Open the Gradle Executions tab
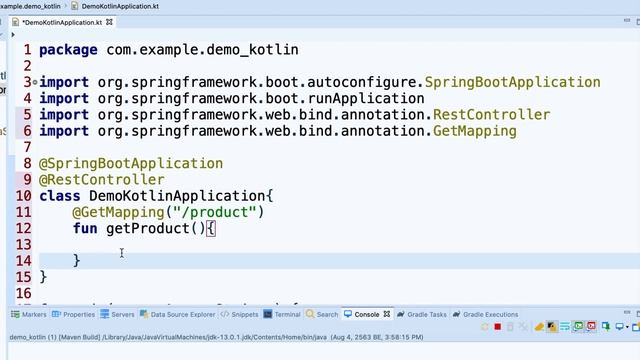Image resolution: width=640 pixels, height=360 pixels. coord(485,314)
